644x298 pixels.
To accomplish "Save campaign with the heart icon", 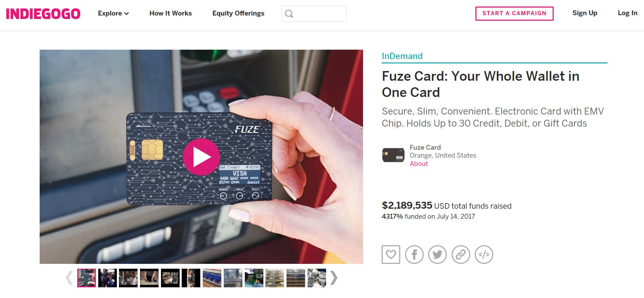I will click(x=391, y=255).
